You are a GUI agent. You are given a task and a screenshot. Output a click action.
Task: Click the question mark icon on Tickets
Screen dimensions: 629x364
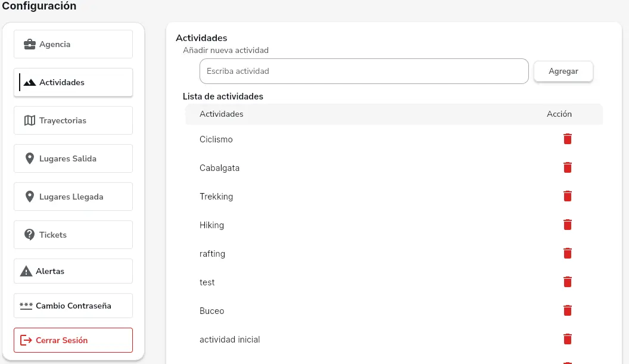coord(29,234)
